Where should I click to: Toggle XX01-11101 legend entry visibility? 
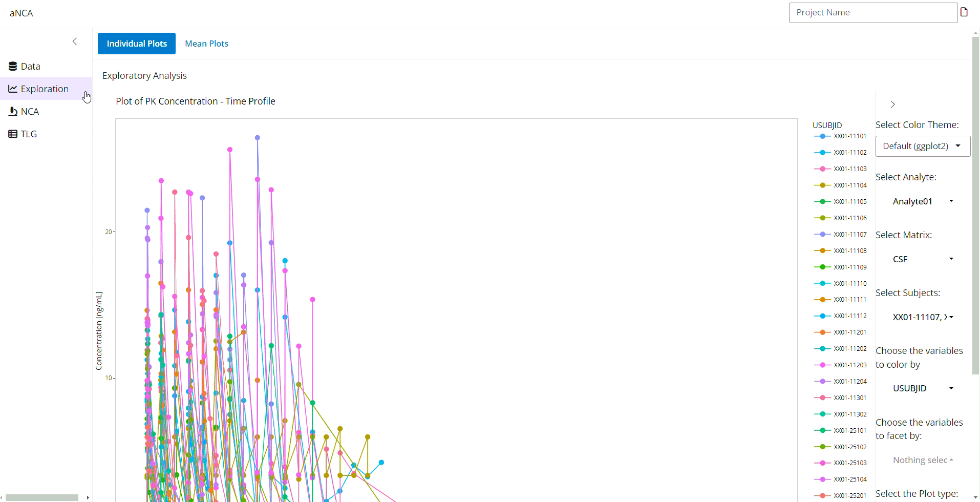click(x=840, y=136)
